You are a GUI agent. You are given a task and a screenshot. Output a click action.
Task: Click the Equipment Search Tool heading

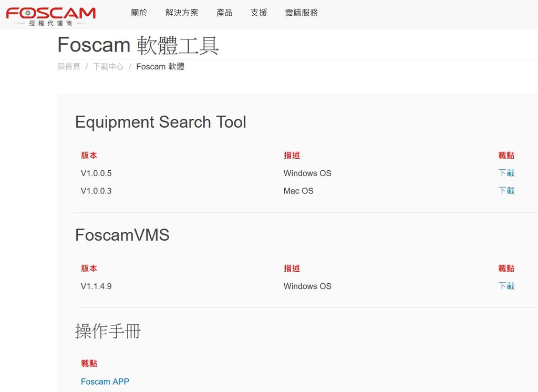coord(161,122)
